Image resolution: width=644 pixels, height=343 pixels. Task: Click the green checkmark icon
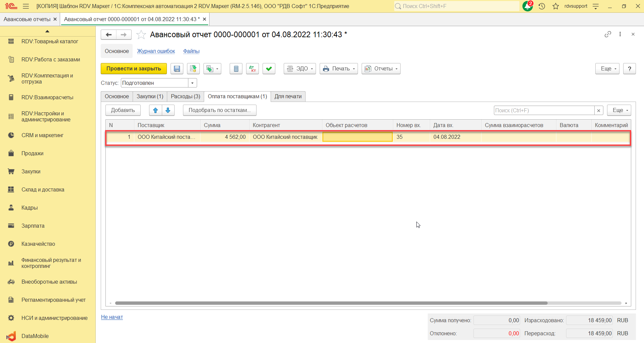pyautogui.click(x=269, y=69)
